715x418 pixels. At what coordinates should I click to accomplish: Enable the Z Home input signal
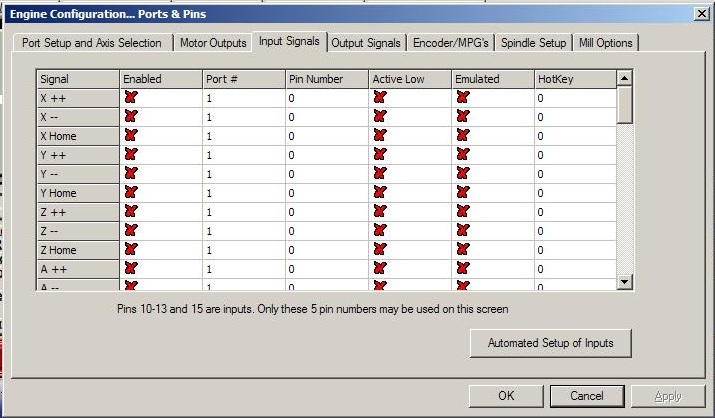(130, 250)
